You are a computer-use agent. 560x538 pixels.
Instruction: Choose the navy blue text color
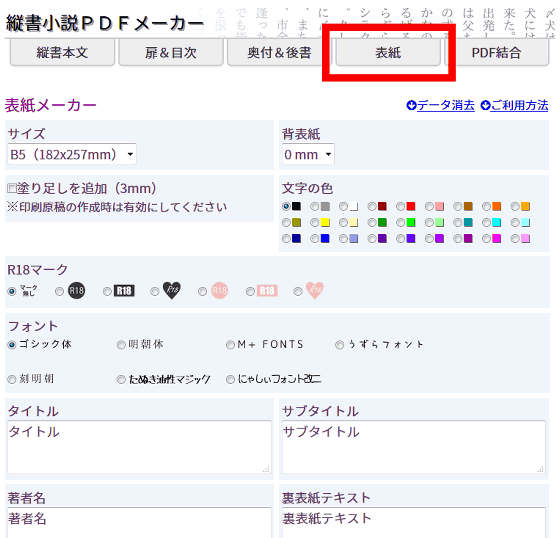(x=286, y=238)
